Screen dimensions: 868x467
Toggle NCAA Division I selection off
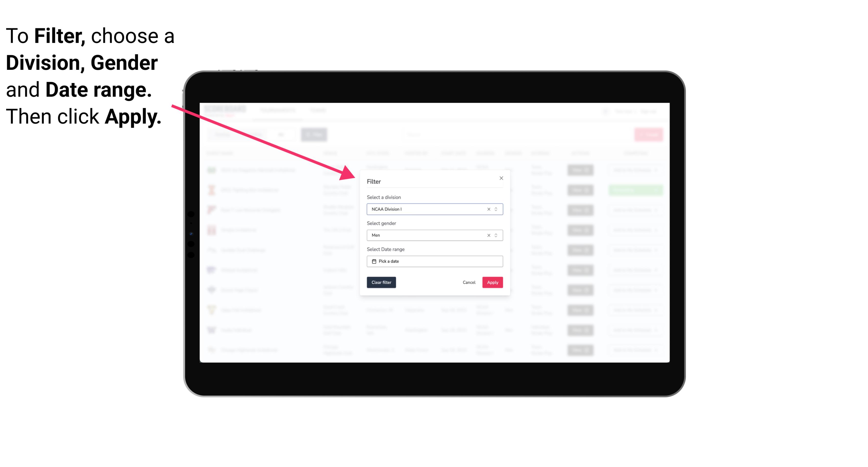coord(488,209)
